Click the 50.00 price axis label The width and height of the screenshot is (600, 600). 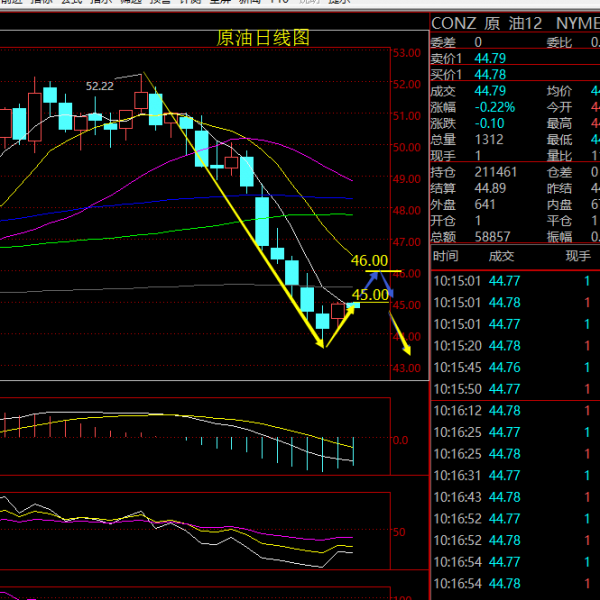tap(407, 147)
